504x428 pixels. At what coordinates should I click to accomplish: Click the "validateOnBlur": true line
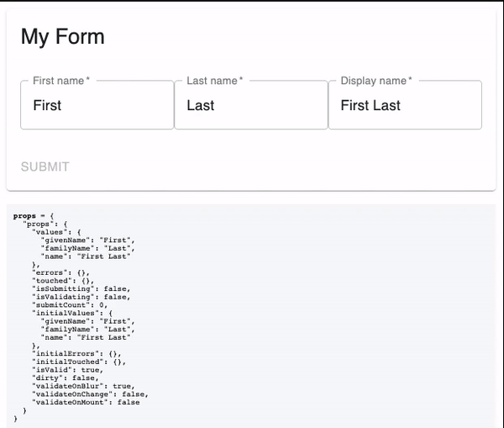(83, 386)
